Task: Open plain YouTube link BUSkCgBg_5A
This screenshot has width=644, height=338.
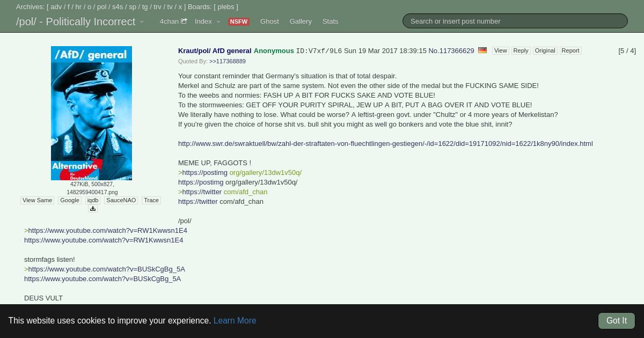Action: 103,278
